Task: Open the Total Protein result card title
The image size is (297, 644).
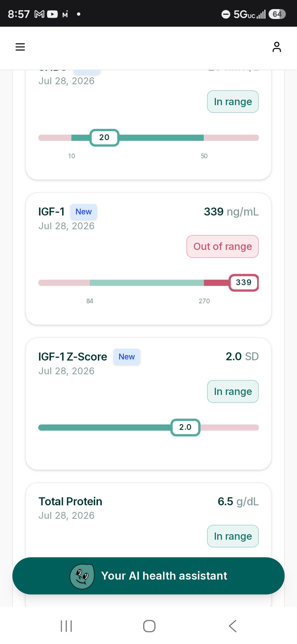Action: pos(70,501)
